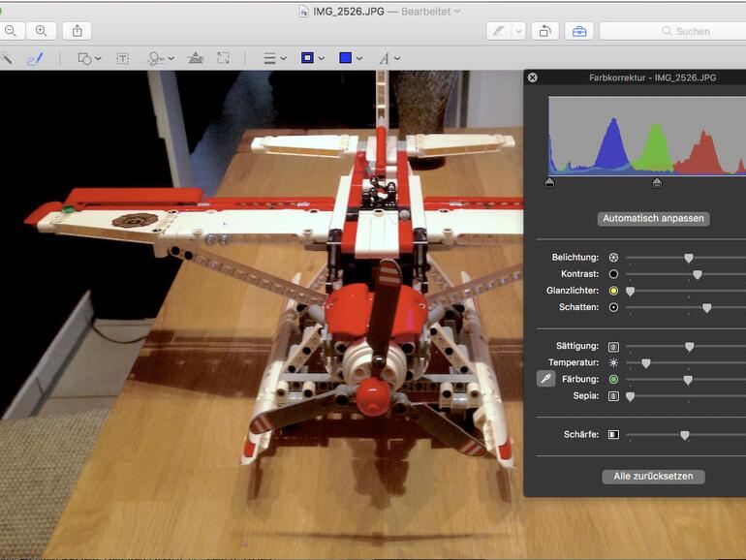Click the Automatisch anpassen button
Viewport: 746px width, 560px height.
point(653,219)
